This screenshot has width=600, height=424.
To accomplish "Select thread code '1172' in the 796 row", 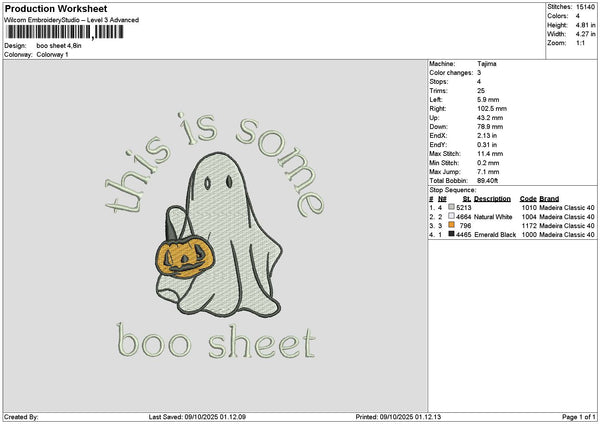I will click(529, 225).
